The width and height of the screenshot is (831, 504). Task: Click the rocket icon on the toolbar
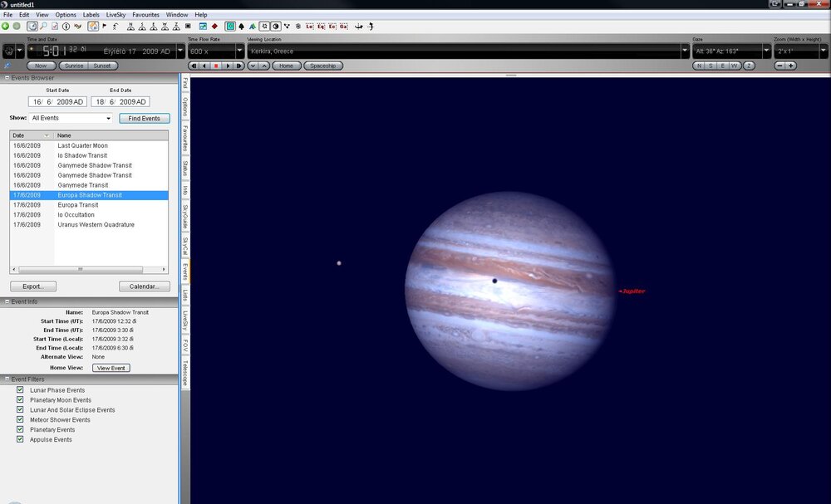[369, 26]
